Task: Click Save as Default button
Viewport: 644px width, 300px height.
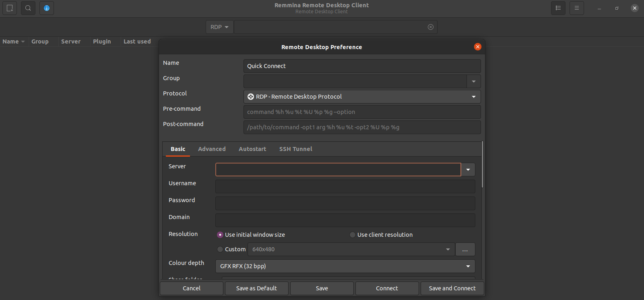Action: 257,288
